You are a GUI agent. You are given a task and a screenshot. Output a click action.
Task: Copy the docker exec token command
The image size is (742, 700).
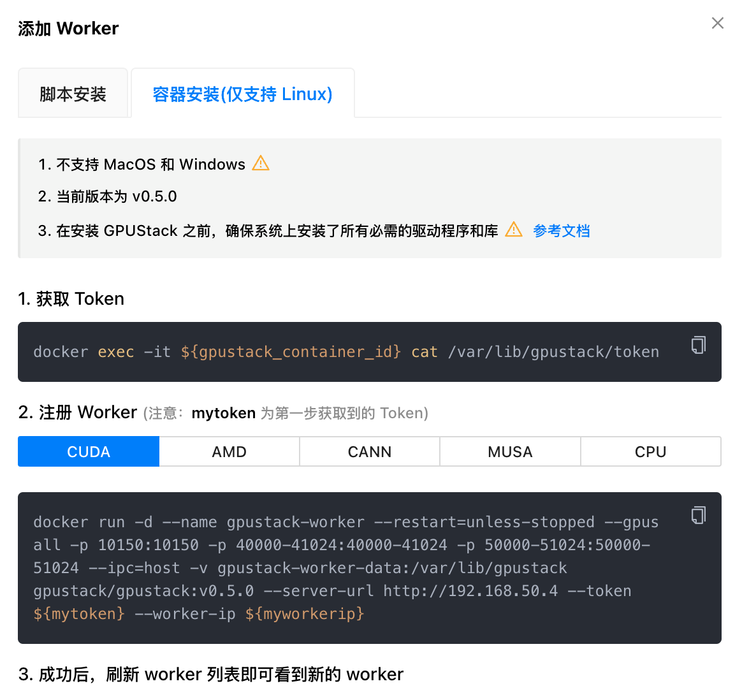[x=699, y=345]
